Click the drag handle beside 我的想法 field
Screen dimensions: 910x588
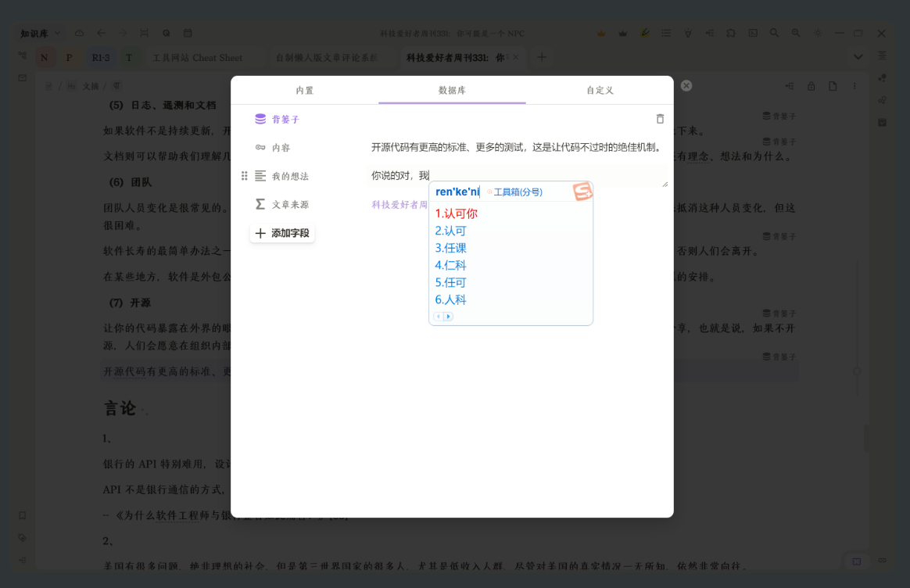245,176
